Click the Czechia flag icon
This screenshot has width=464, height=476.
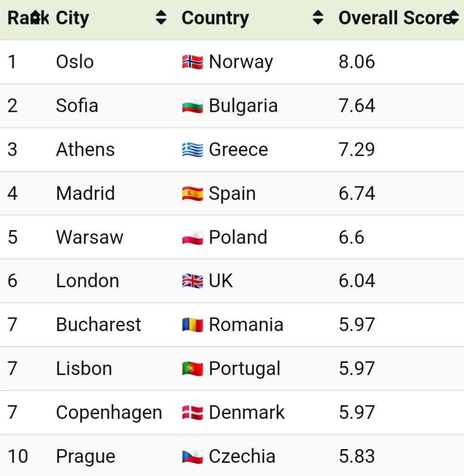pos(192,457)
